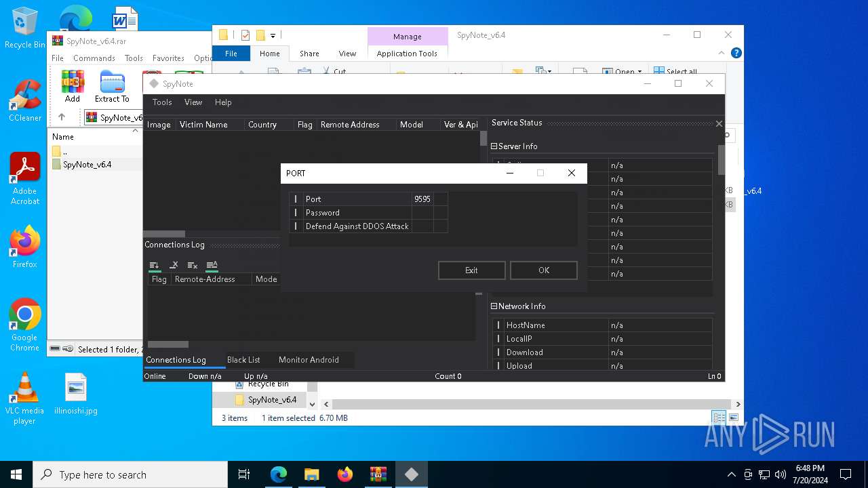The height and width of the screenshot is (488, 868).
Task: Click the volume icon in system tray
Action: pos(781,474)
